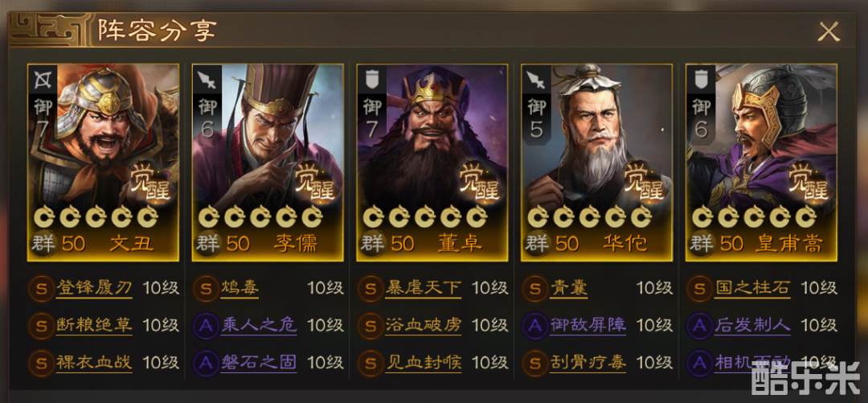This screenshot has height=403, width=868.
Task: Close the 阵容分享 panel with X
Action: click(x=828, y=32)
